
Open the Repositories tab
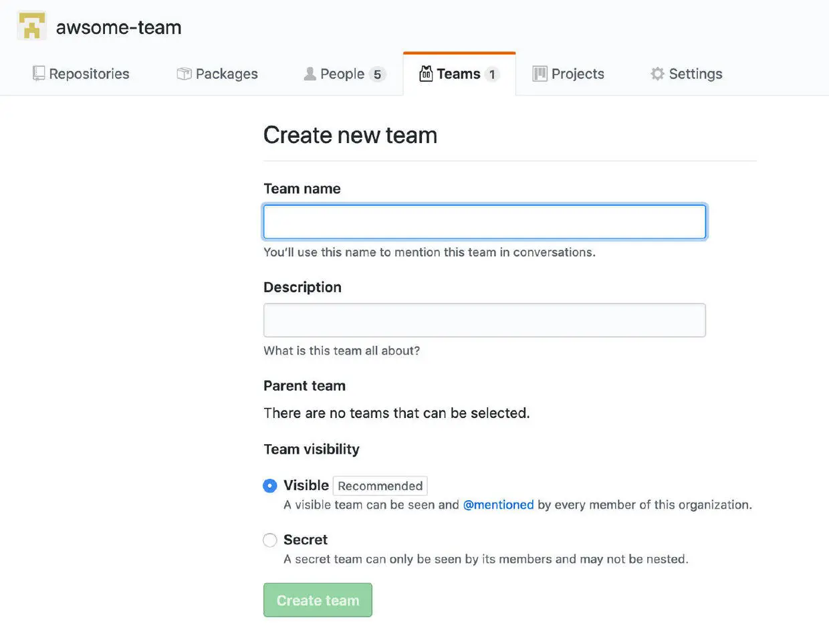[89, 74]
